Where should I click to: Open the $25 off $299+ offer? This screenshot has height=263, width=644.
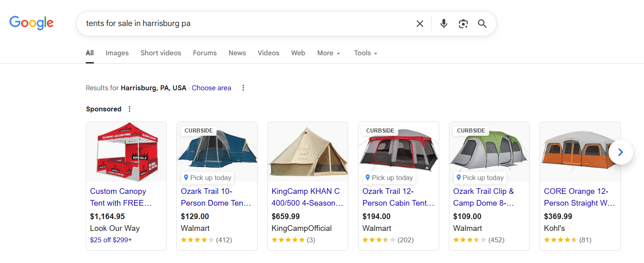[x=111, y=240]
